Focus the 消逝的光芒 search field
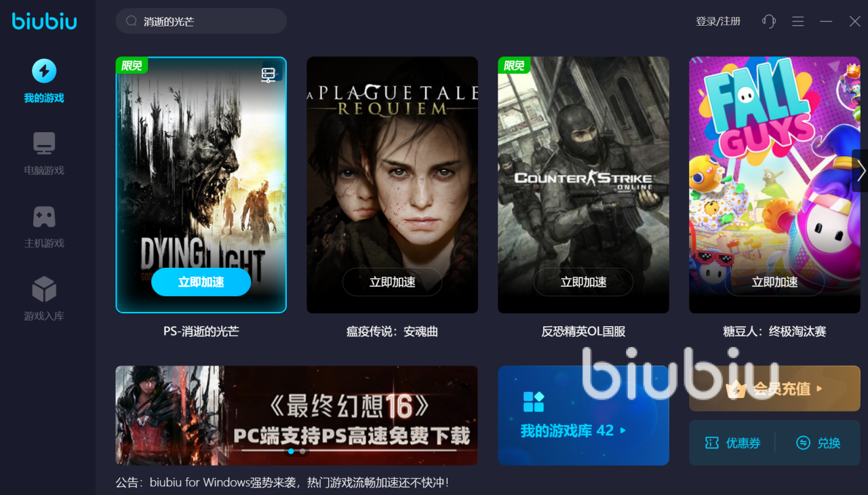This screenshot has height=495, width=868. [201, 21]
